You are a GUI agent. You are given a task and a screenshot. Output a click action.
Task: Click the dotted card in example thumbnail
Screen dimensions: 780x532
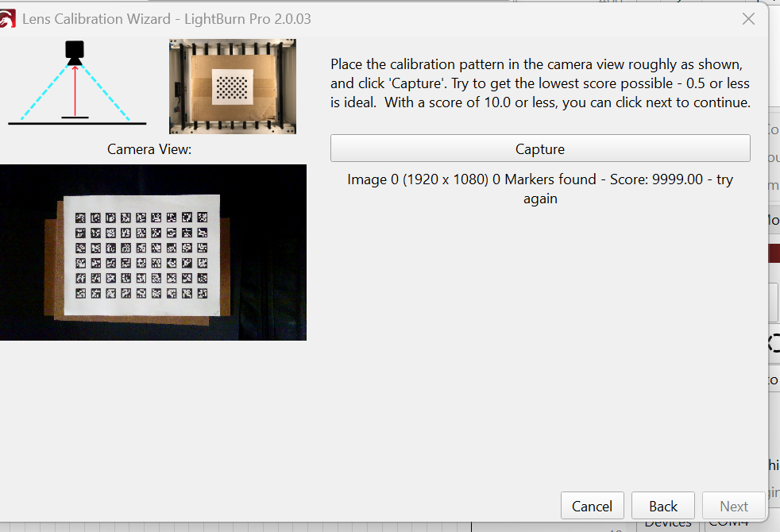point(232,86)
